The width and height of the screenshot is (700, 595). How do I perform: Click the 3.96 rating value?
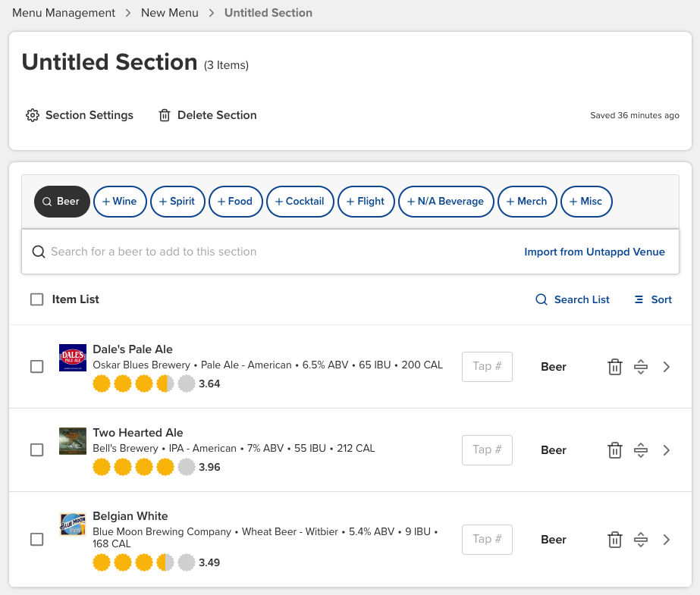tap(209, 468)
